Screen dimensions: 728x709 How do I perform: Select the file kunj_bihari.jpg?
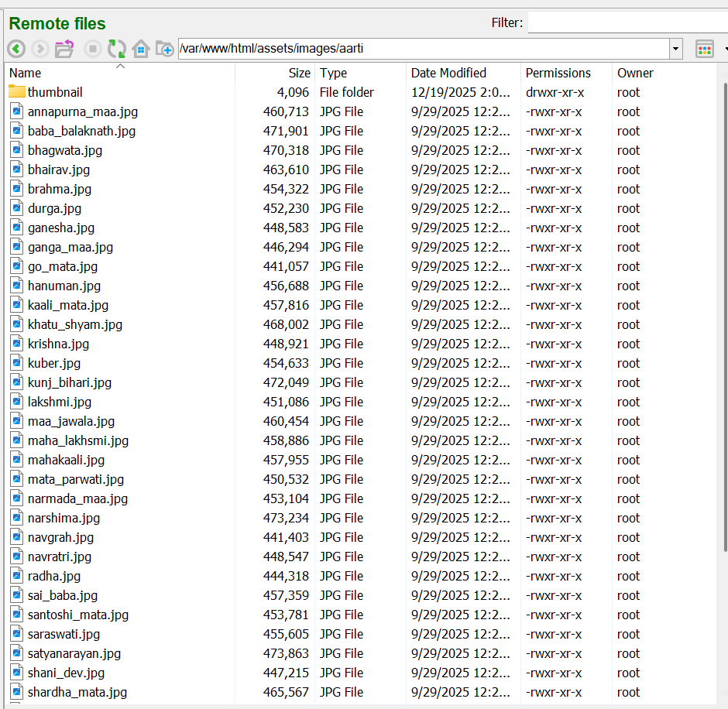click(x=70, y=382)
